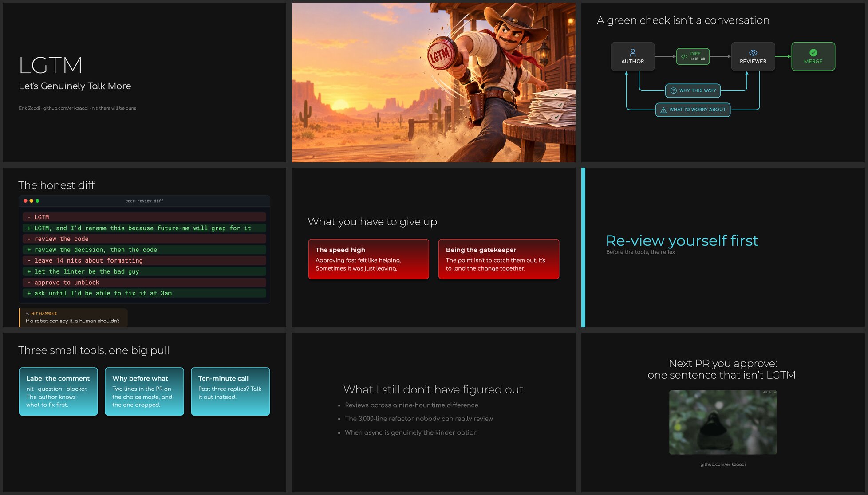Click the closing text 'Next PR you approve:'
The width and height of the screenshot is (868, 495).
click(x=722, y=364)
